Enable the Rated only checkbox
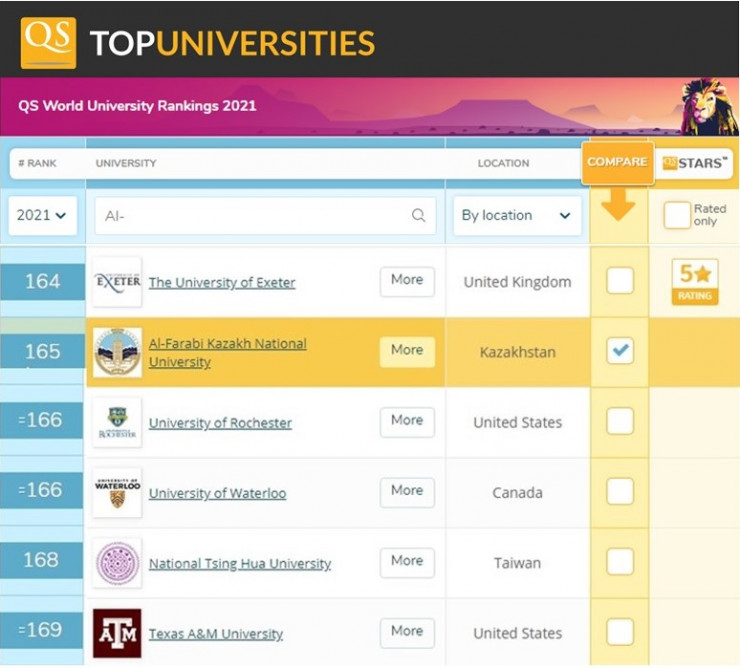Screen dimensions: 740x668 677,215
